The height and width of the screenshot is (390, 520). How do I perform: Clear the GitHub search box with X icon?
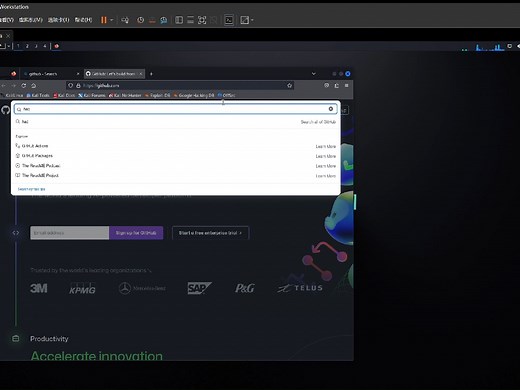(x=331, y=109)
